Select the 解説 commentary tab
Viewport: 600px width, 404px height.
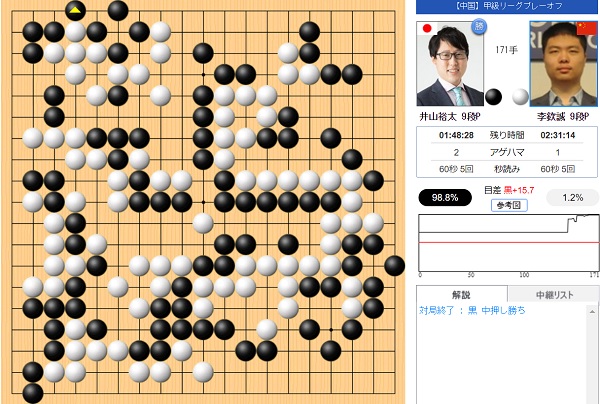point(461,295)
